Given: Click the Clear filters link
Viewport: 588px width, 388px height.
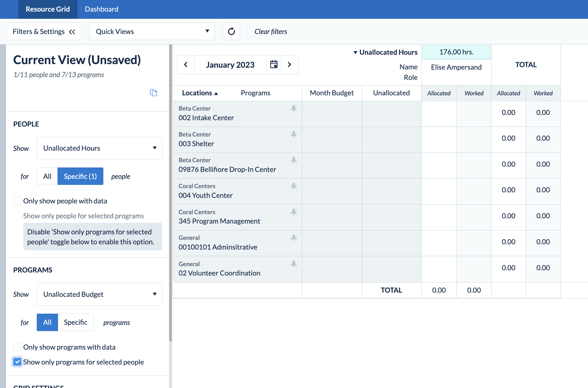Looking at the screenshot, I should coord(271,31).
